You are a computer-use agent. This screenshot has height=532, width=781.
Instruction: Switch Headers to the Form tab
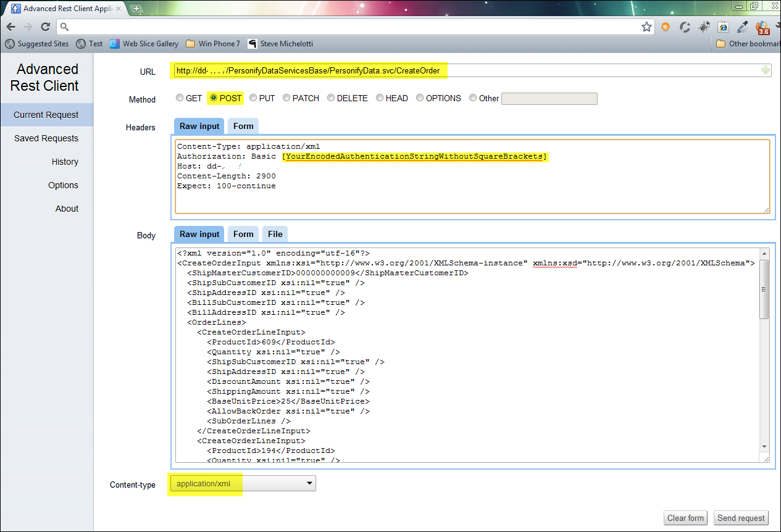(243, 126)
